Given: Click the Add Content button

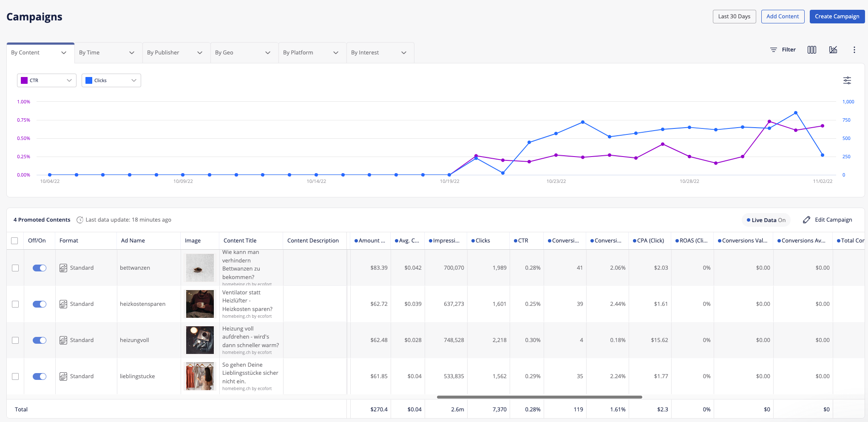Looking at the screenshot, I should [783, 17].
